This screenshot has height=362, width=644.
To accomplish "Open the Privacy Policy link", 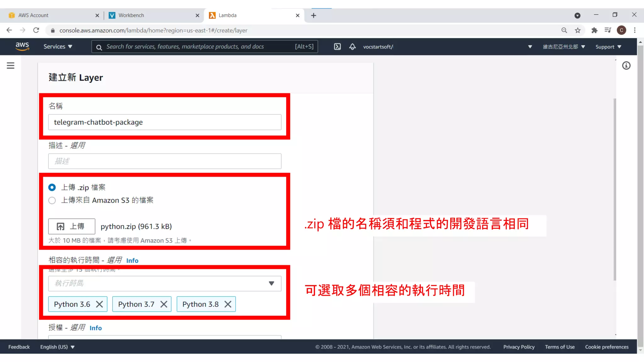I will pos(519,347).
